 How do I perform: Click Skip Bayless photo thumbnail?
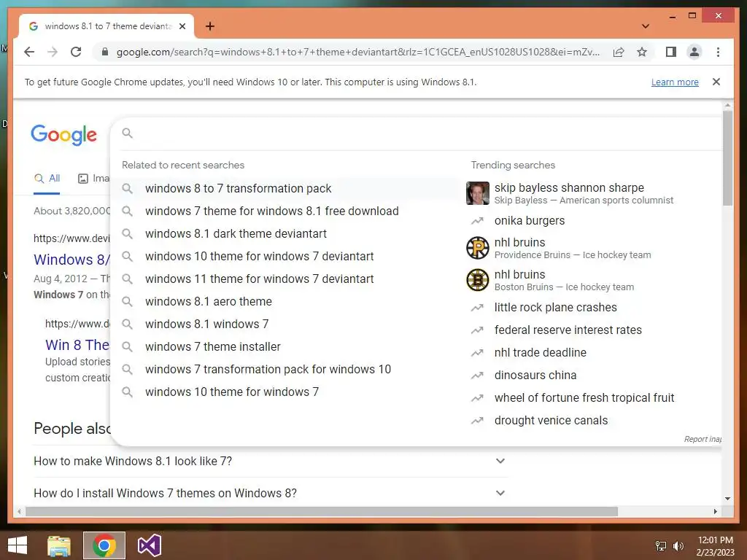click(477, 193)
